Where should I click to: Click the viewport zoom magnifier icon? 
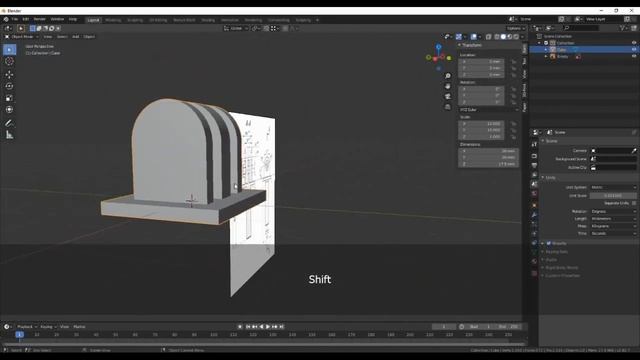[448, 76]
